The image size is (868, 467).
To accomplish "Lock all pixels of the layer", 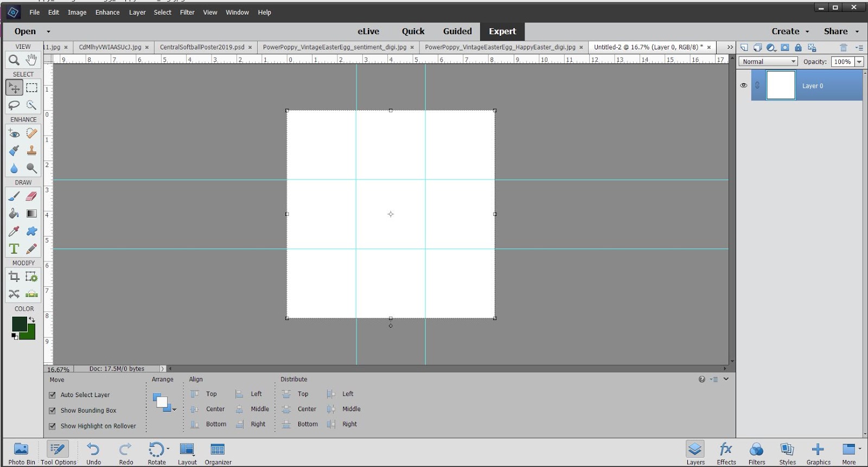I will [x=799, y=47].
